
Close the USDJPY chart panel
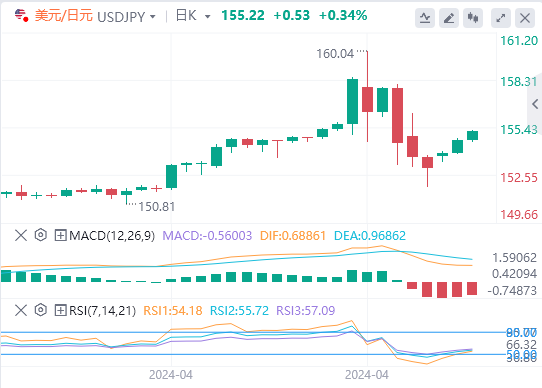525,18
